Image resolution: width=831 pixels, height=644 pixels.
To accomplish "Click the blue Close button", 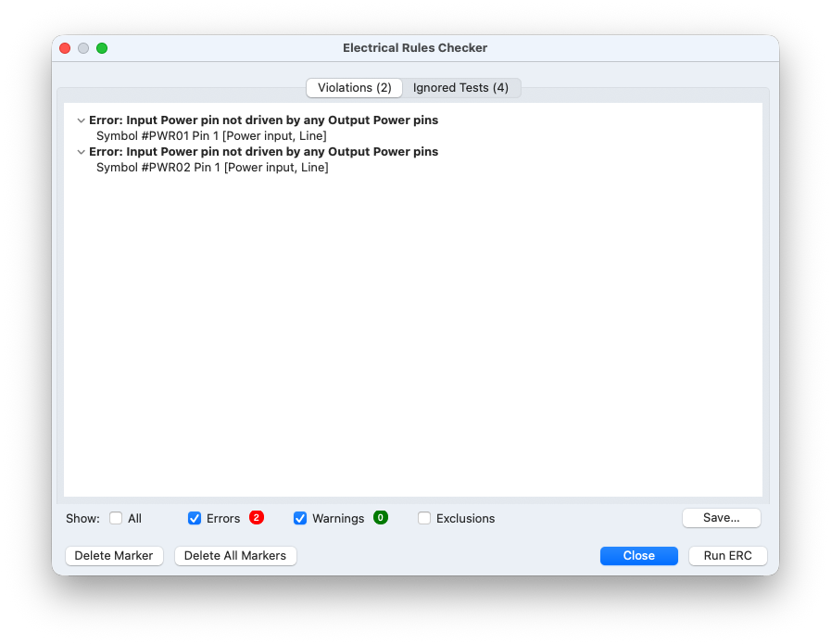I will pyautogui.click(x=638, y=556).
